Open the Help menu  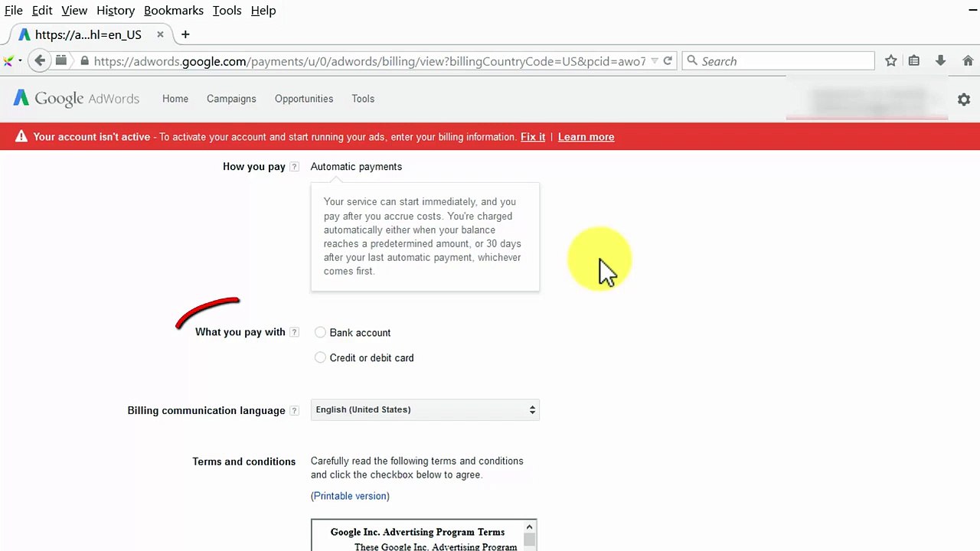[x=263, y=11]
